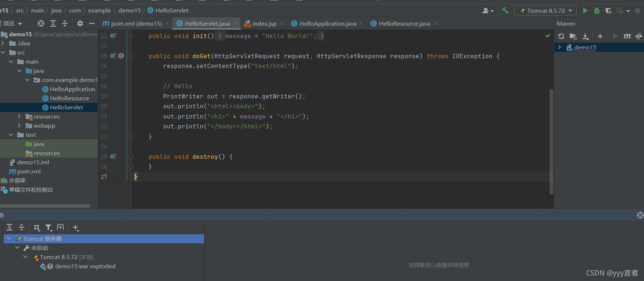Expand the .idea folder
Viewport: 644px width, 281px height.
pos(3,43)
